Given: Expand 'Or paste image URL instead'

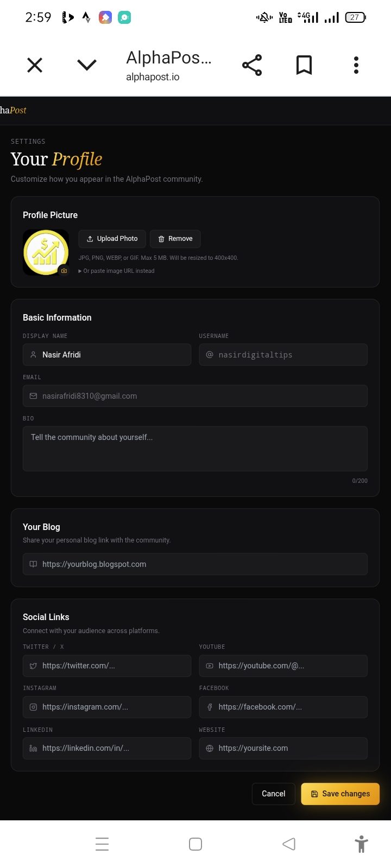Looking at the screenshot, I should point(116,271).
